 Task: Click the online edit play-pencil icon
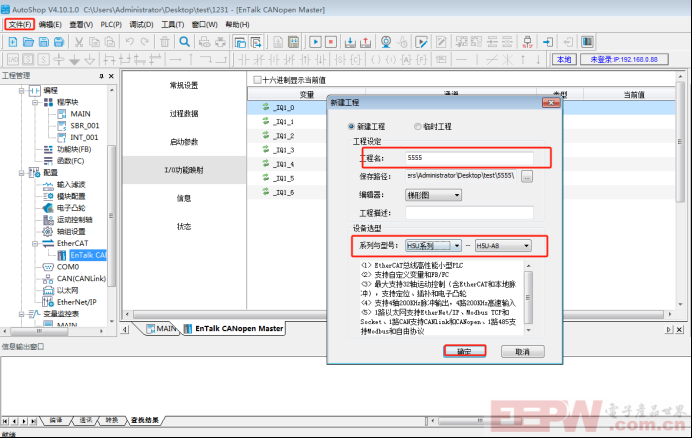pyautogui.click(x=421, y=42)
